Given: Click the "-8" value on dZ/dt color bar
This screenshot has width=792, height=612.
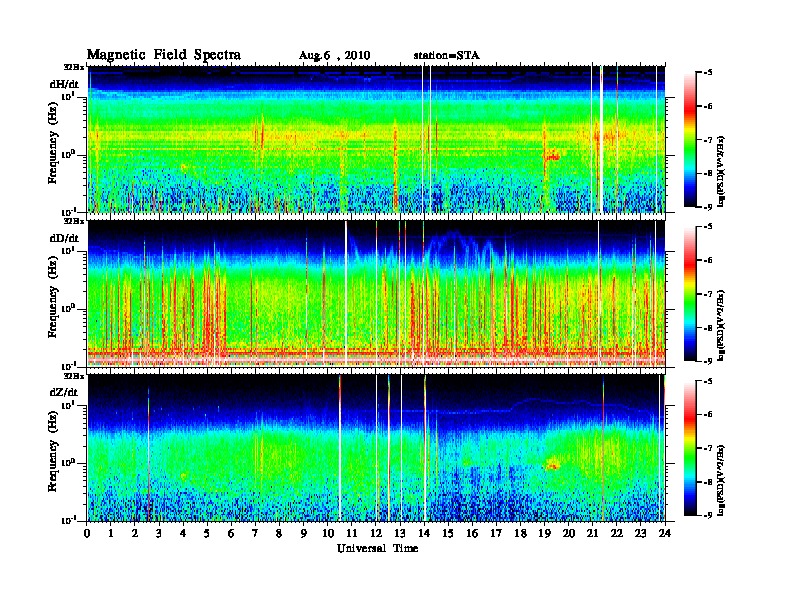Looking at the screenshot, I should 708,482.
